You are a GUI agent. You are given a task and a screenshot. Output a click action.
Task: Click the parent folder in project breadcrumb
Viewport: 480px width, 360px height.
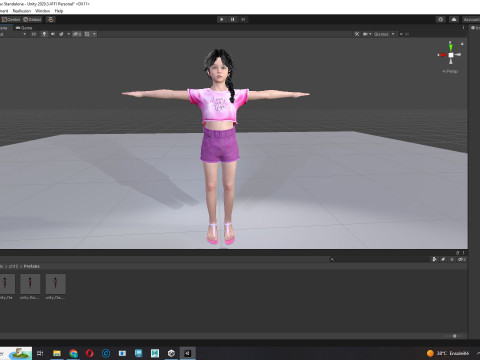click(14, 266)
